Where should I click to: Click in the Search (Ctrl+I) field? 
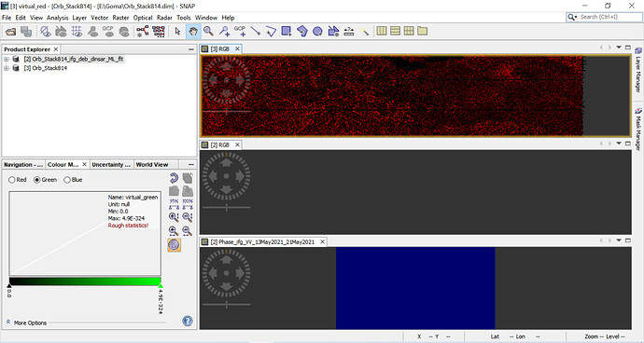[603, 17]
